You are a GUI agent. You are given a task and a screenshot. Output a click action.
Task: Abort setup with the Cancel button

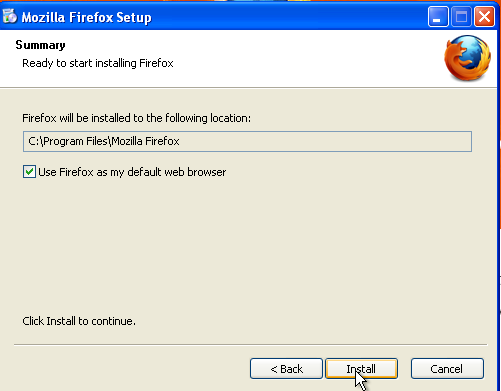(447, 369)
